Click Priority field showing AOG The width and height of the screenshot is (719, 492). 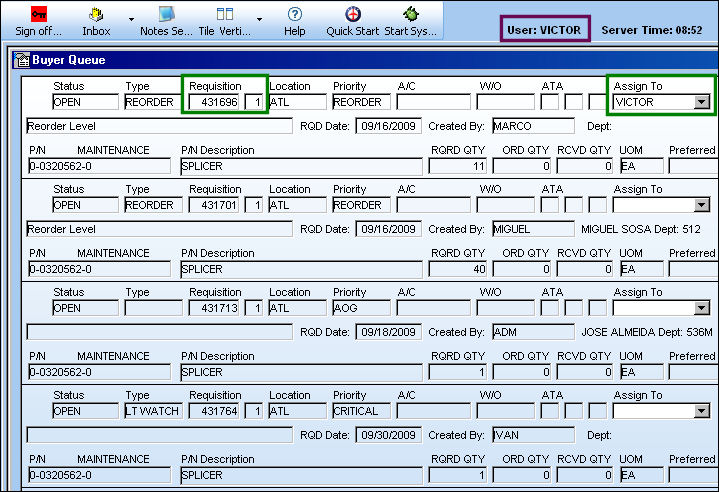tap(361, 308)
